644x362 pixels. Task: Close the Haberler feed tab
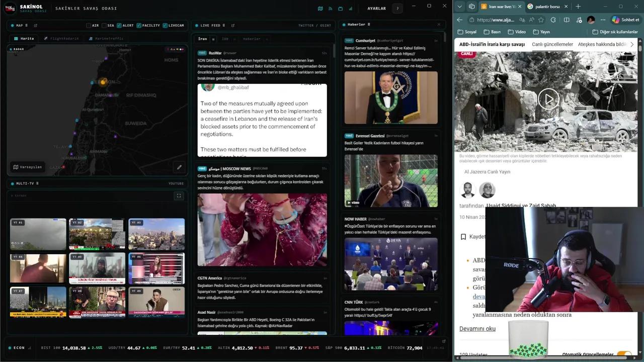[x=266, y=39]
